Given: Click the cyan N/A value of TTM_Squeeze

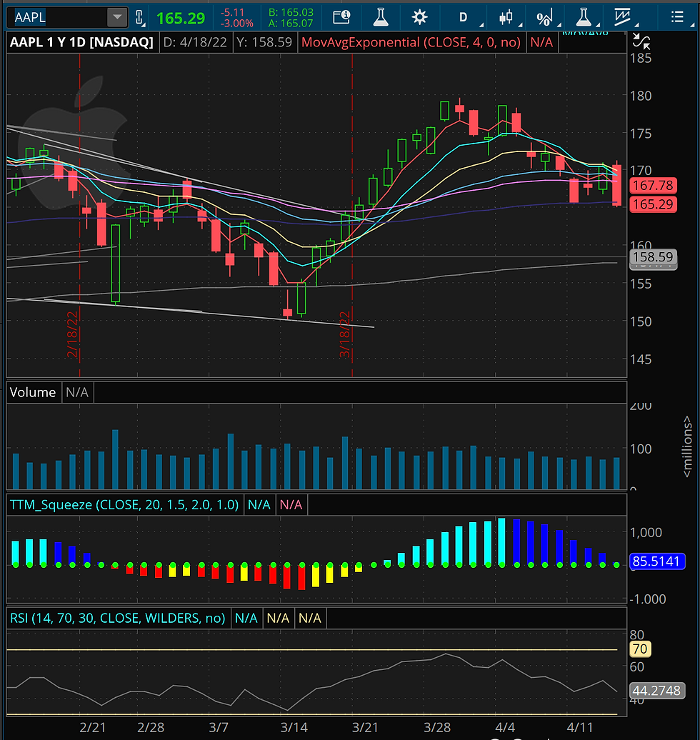Looking at the screenshot, I should [259, 504].
